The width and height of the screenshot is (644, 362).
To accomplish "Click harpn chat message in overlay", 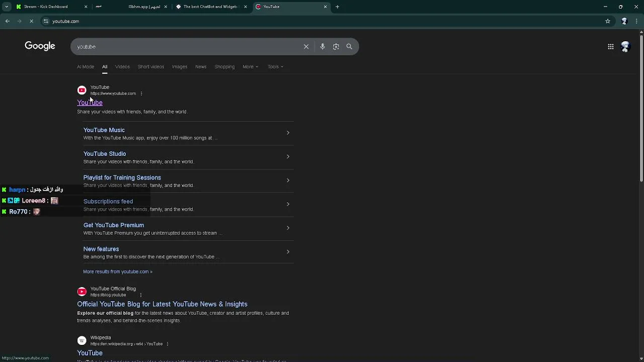I will point(45,190).
